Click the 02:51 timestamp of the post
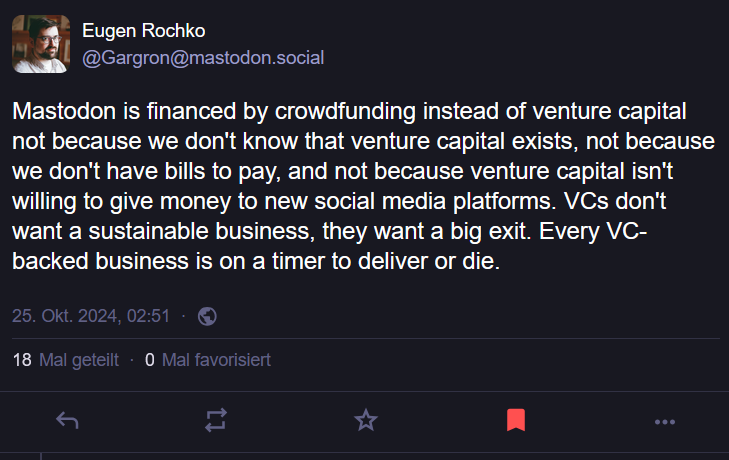This screenshot has height=460, width=729. tap(148, 316)
